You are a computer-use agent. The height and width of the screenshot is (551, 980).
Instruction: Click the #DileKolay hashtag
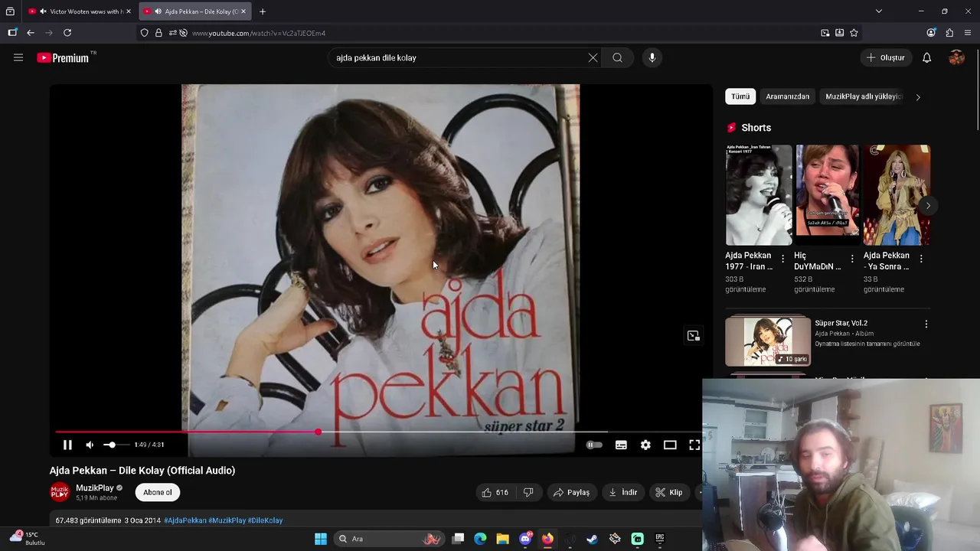pyautogui.click(x=265, y=520)
